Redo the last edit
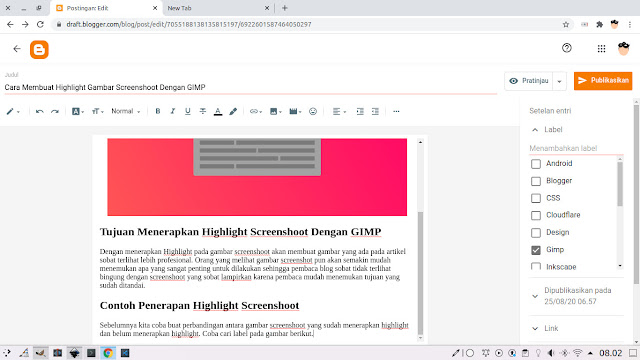Image resolution: width=640 pixels, height=360 pixels. click(55, 111)
